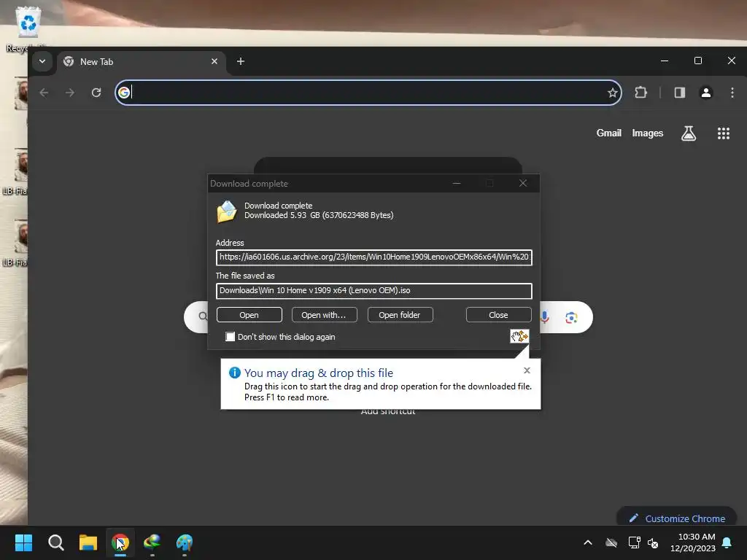Open the clock and date panel
Screen dimensions: 747x560
(693, 542)
